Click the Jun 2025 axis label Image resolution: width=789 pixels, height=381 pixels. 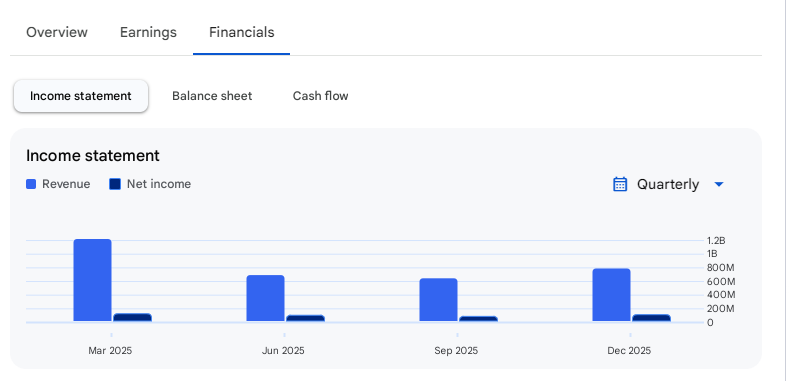point(283,351)
